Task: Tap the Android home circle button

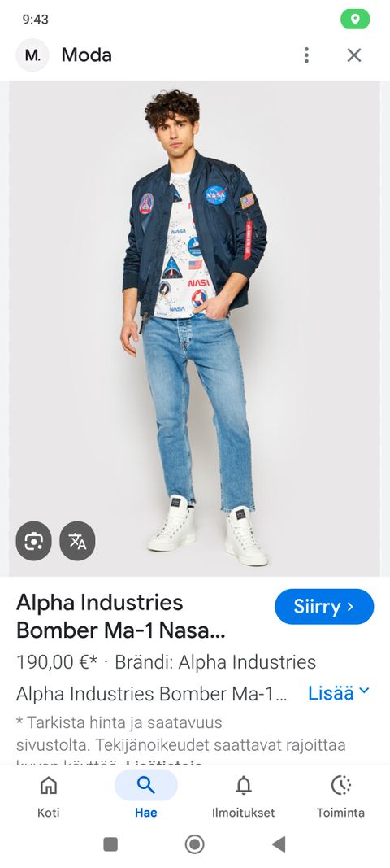Action: click(x=195, y=844)
